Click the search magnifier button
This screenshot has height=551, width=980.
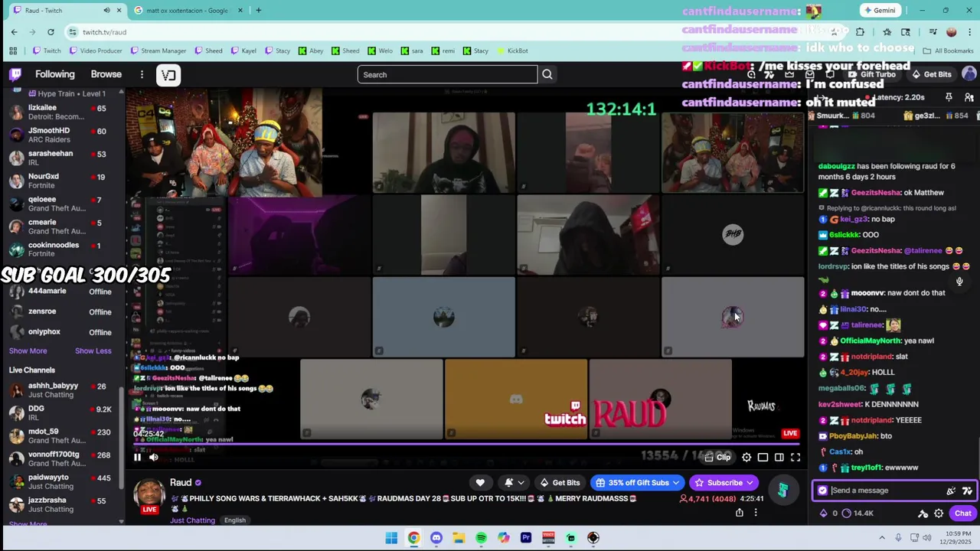coord(547,74)
